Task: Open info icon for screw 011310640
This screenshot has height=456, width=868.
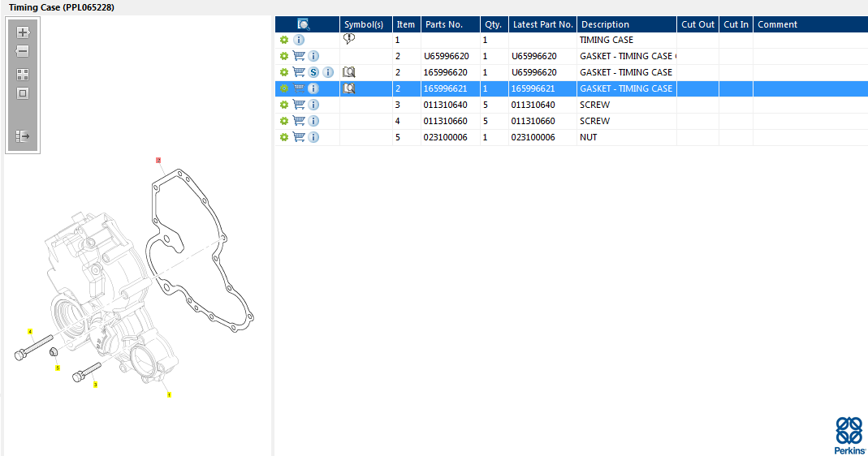Action: point(313,105)
